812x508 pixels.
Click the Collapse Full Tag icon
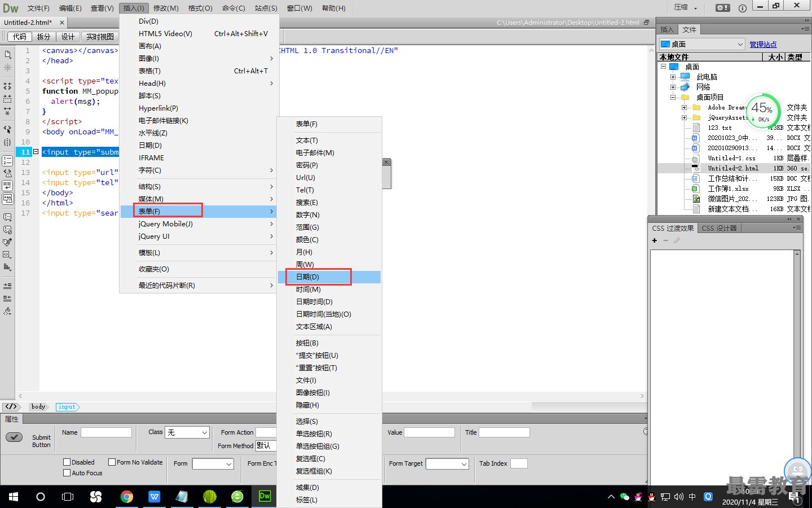7,86
